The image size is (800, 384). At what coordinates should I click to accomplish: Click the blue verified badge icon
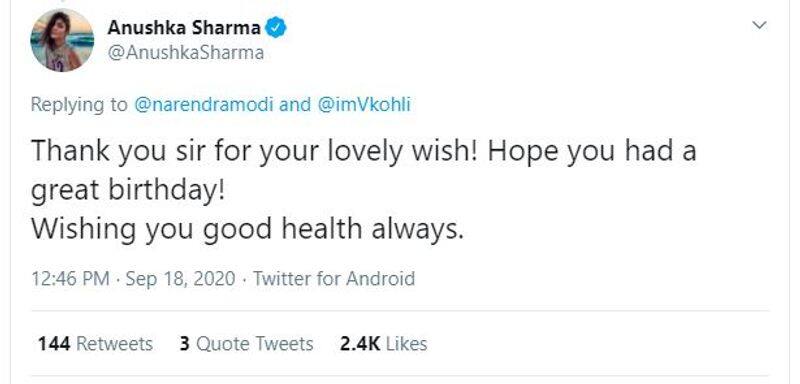(277, 28)
